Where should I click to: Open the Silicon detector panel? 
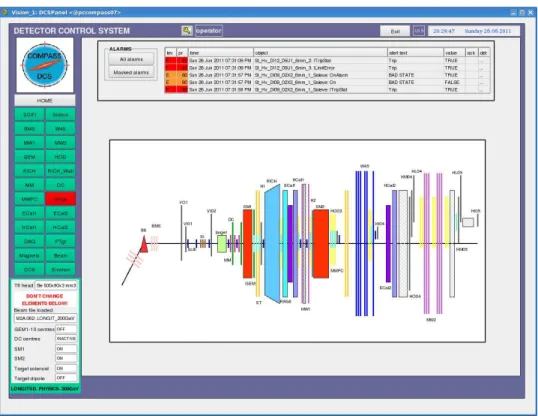pos(60,115)
